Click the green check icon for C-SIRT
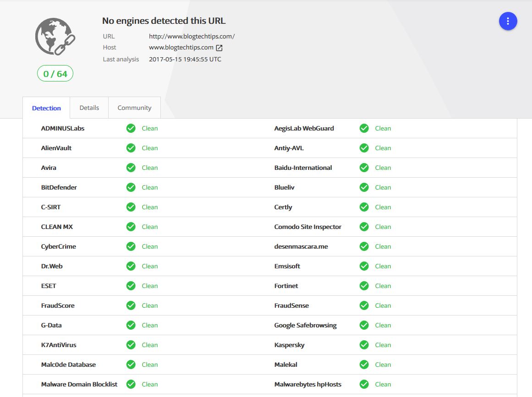 pos(131,207)
